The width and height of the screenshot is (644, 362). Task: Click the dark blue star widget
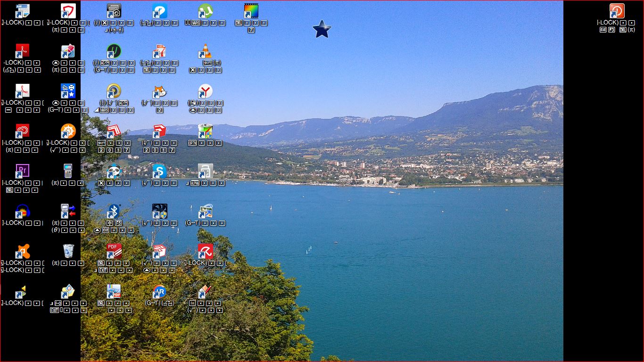322,29
